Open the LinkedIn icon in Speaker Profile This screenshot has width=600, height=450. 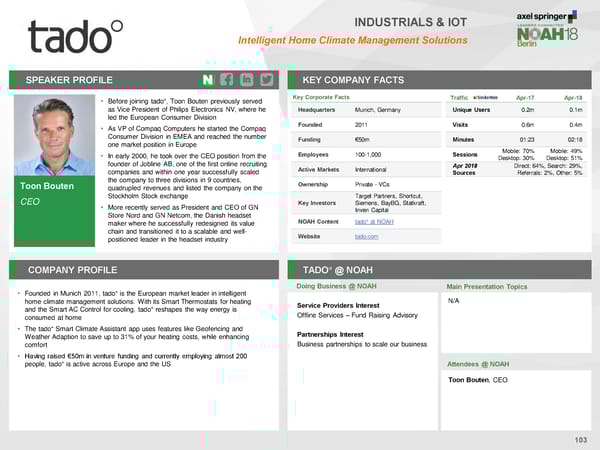[246, 80]
